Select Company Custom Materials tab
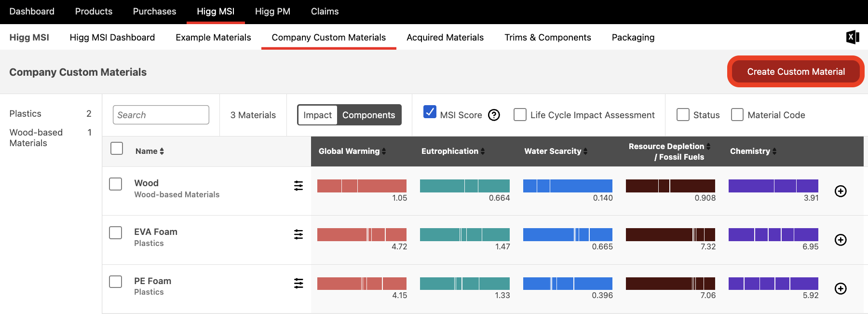868x314 pixels. tap(329, 37)
